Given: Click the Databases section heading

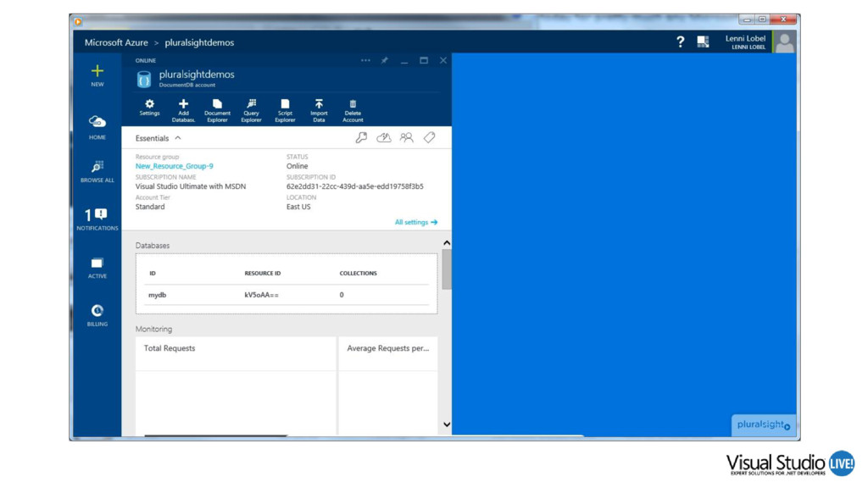Looking at the screenshot, I should point(153,246).
